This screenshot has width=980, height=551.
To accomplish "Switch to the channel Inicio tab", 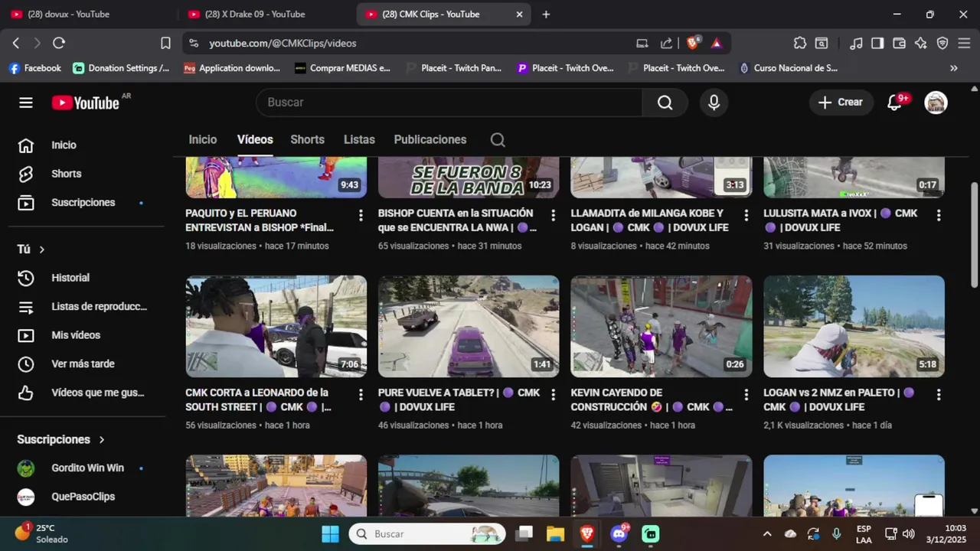I will tap(203, 140).
